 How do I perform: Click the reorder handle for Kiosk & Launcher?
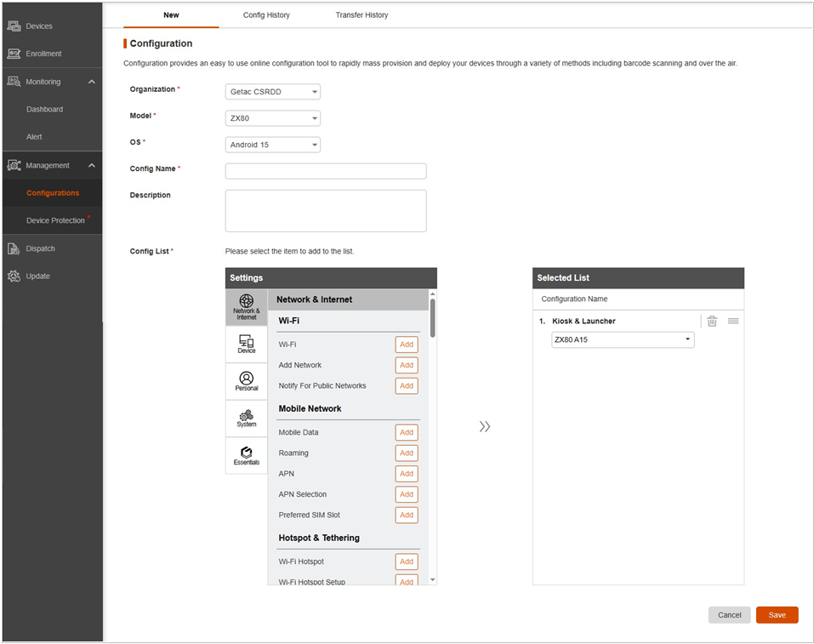tap(733, 321)
